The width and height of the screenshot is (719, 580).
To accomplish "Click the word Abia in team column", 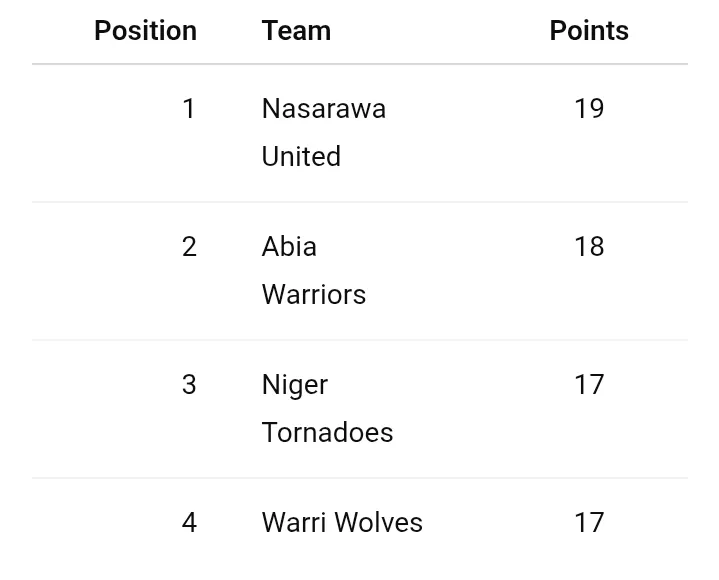I will [289, 247].
